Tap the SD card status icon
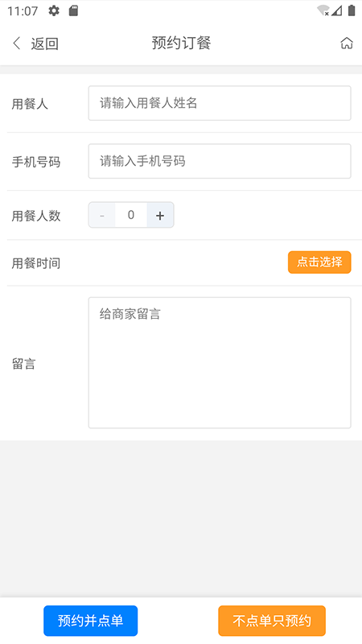Image resolution: width=362 pixels, height=644 pixels. [x=73, y=10]
